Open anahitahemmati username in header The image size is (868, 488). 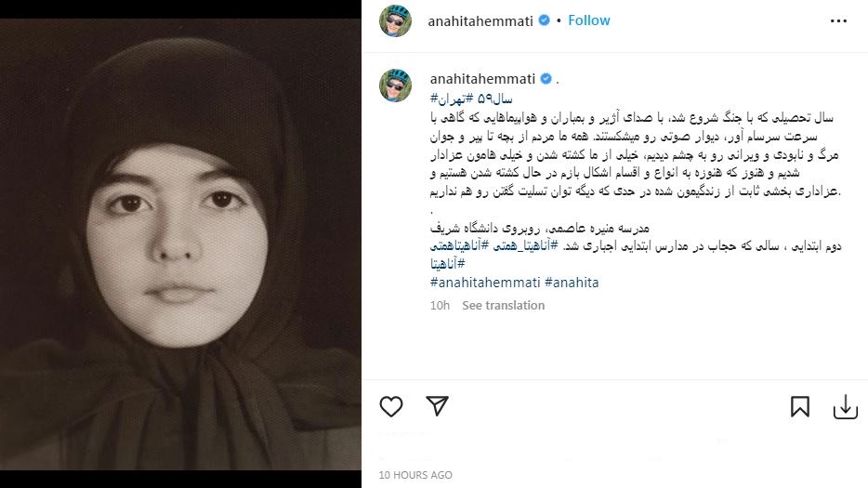click(x=480, y=21)
